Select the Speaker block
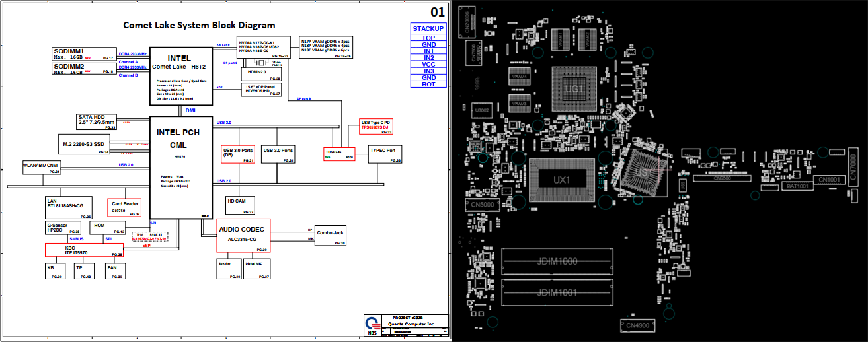The width and height of the screenshot is (868, 342). coord(229,269)
